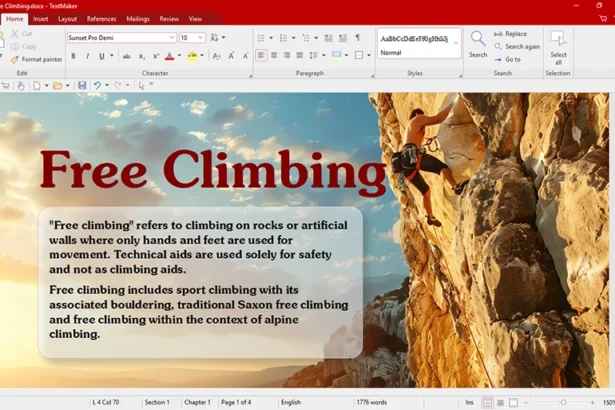Toggle superscript formatting
The width and height of the screenshot is (615, 410).
point(156,56)
